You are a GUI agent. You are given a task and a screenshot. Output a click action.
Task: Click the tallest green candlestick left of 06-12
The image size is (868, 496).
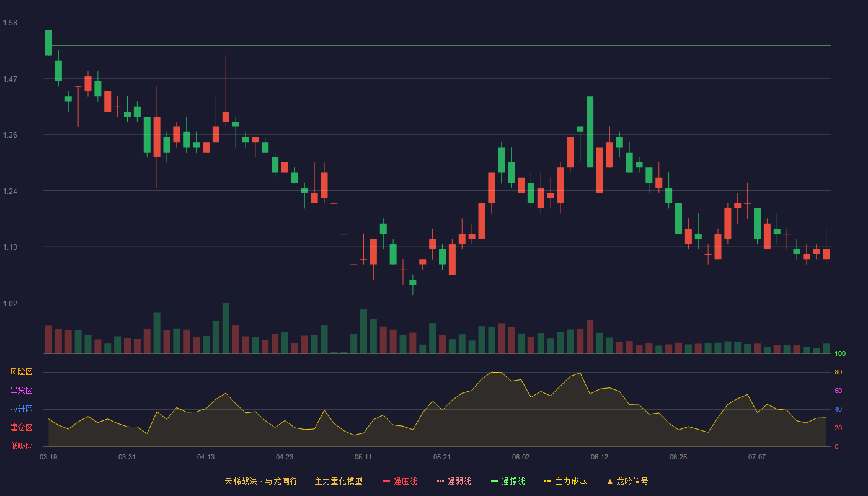[590, 132]
